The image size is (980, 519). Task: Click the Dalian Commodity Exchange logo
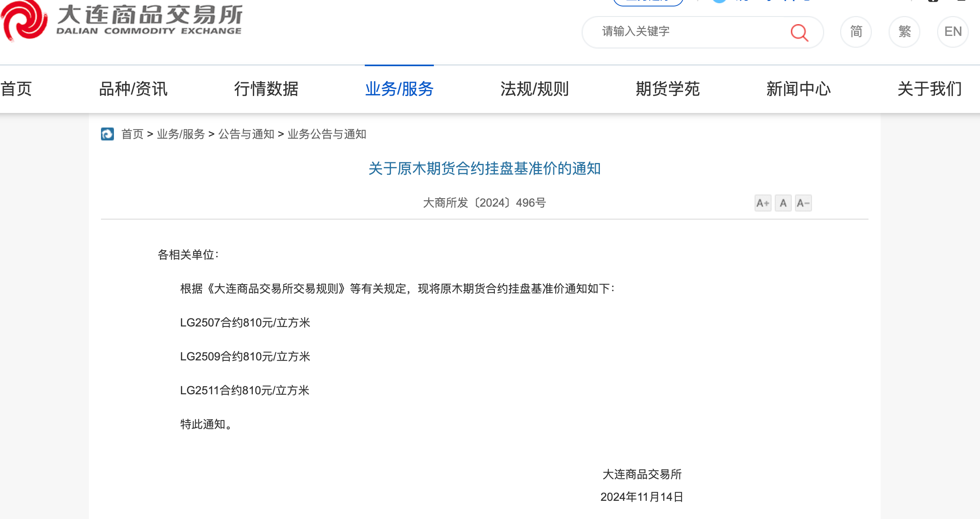click(121, 20)
